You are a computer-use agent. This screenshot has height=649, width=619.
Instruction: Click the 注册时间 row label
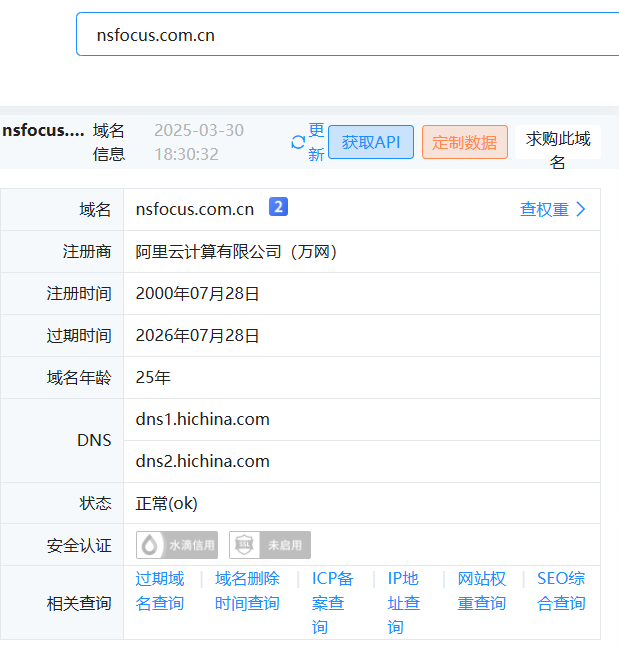(79, 293)
